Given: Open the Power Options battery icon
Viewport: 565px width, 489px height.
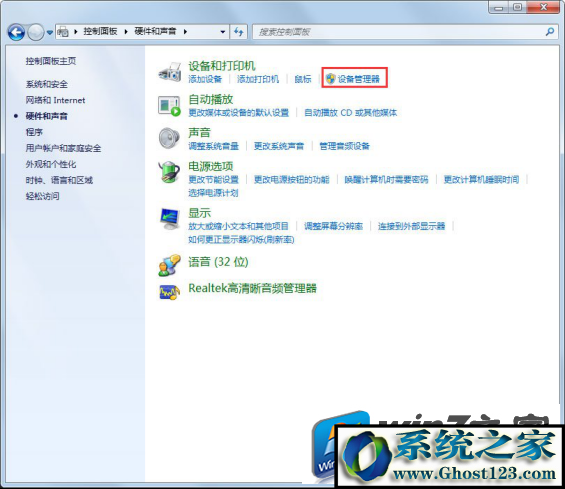Looking at the screenshot, I should pos(169,172).
